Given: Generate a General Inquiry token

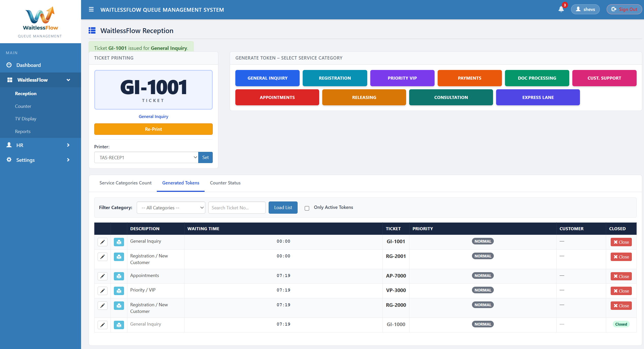Looking at the screenshot, I should (x=267, y=78).
